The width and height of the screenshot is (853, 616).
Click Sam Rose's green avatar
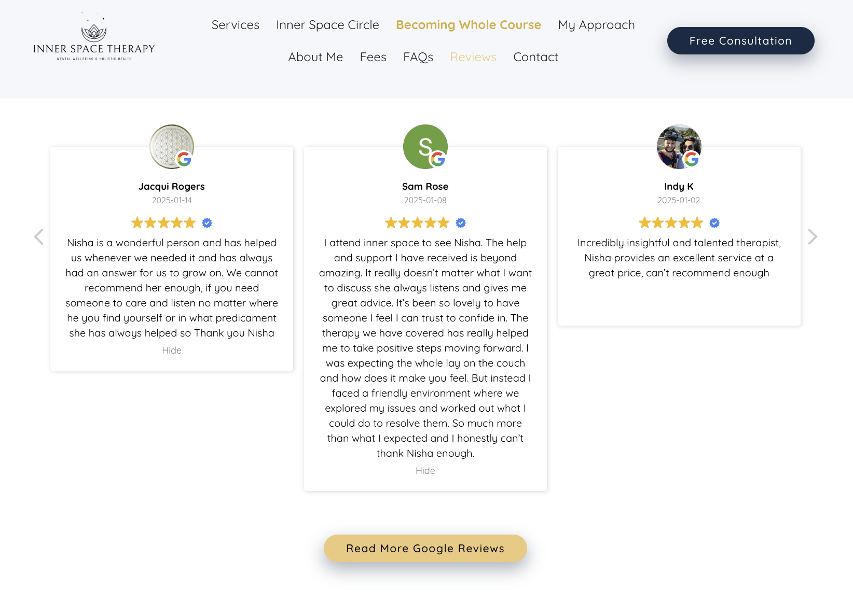pos(425,146)
